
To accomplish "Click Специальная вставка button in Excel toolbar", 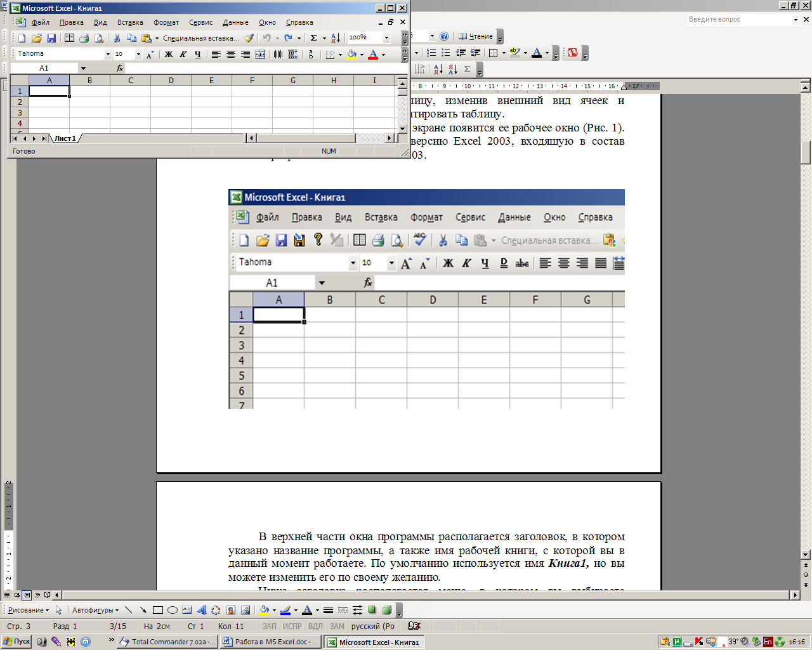I will [x=200, y=38].
